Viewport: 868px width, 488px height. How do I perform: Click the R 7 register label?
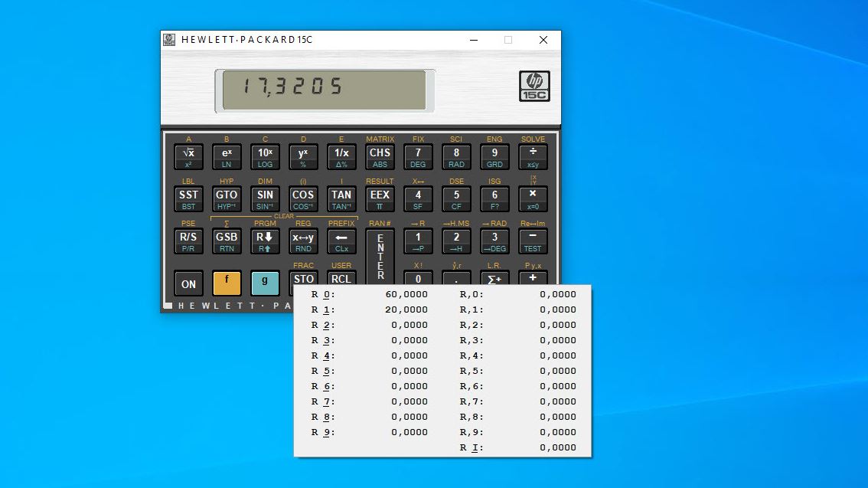point(323,401)
